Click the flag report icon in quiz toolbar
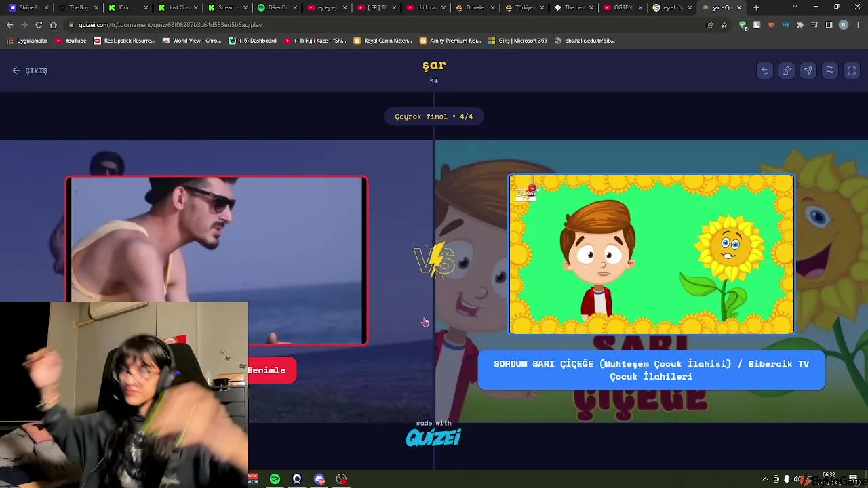The height and width of the screenshot is (488, 868). click(829, 70)
